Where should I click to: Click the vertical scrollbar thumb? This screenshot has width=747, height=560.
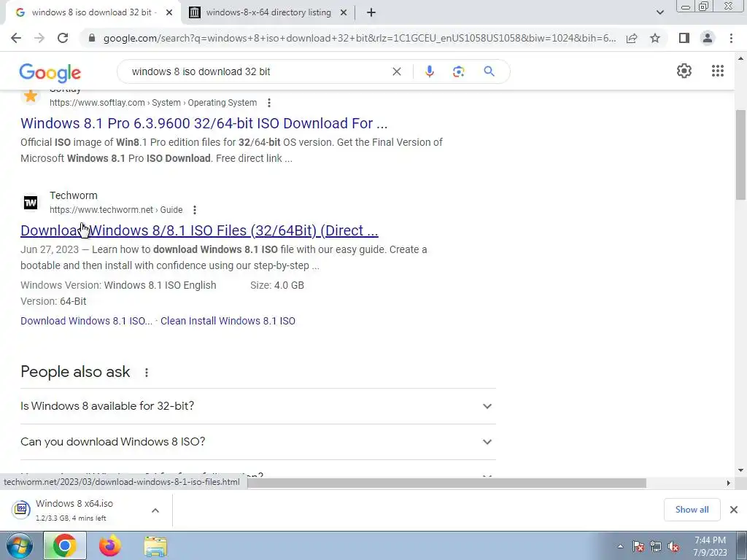(740, 155)
